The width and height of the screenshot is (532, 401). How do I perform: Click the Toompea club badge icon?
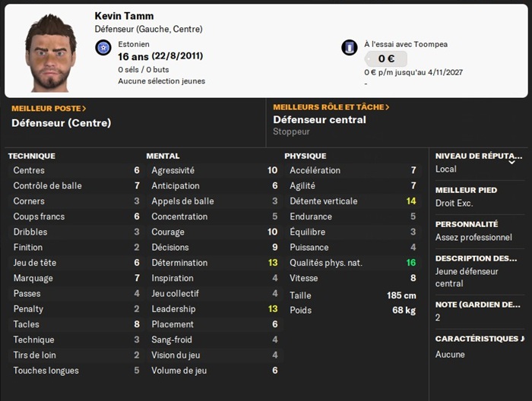coord(350,48)
